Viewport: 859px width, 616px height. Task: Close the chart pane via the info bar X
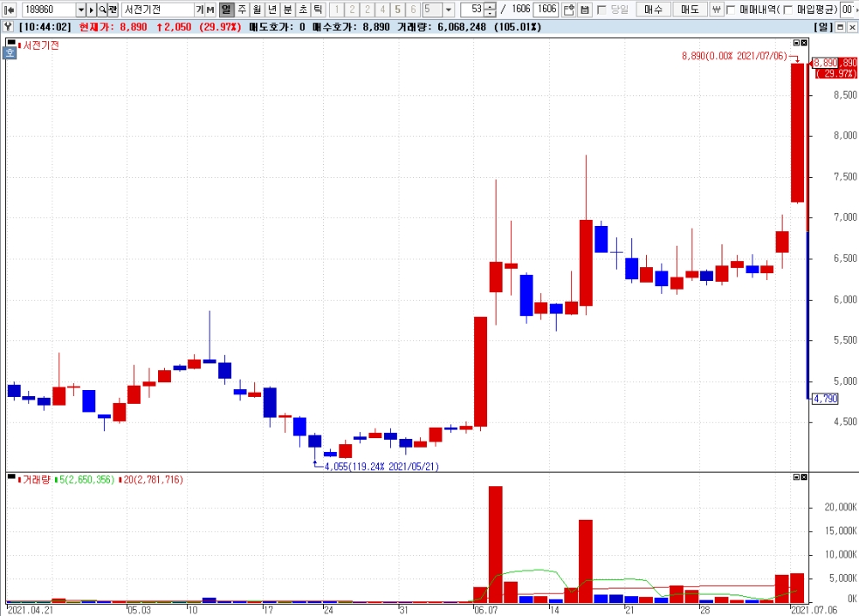[x=852, y=27]
